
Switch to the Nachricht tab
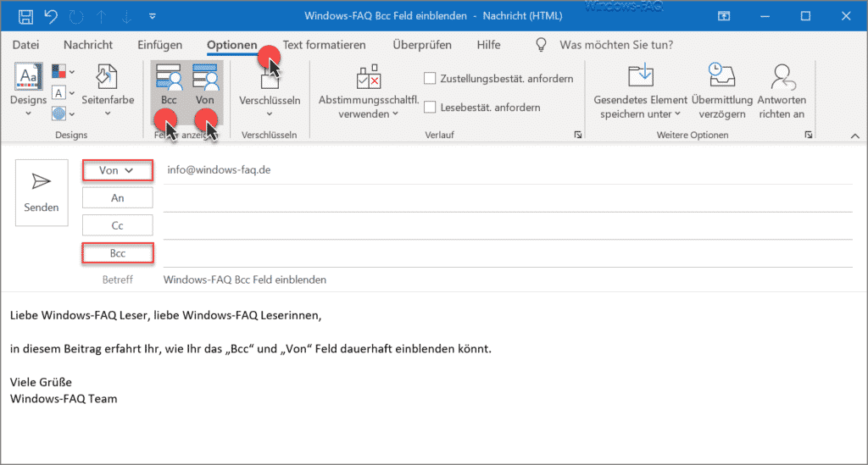[x=88, y=45]
